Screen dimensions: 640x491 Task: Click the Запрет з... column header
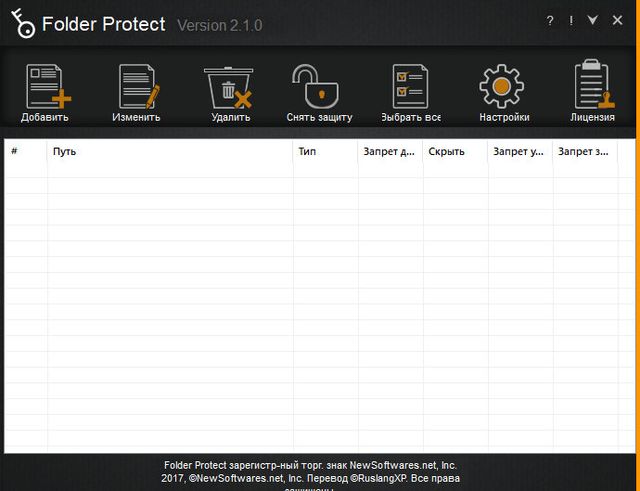point(585,152)
